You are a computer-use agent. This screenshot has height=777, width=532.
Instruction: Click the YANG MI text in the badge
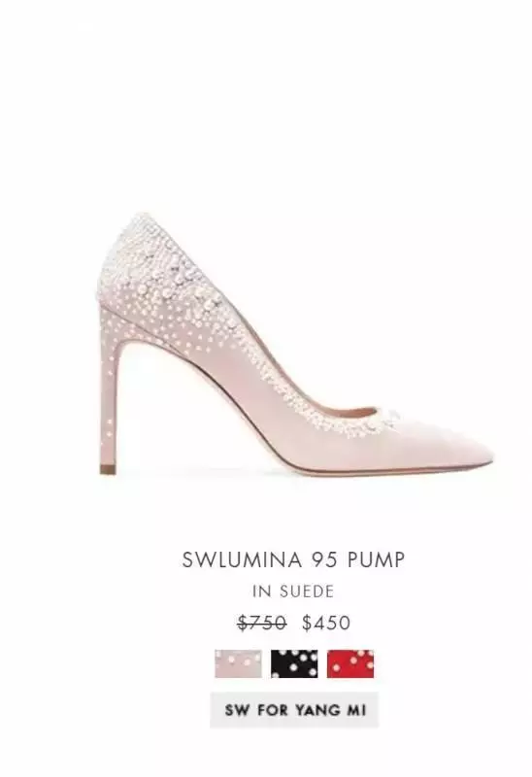(331, 710)
